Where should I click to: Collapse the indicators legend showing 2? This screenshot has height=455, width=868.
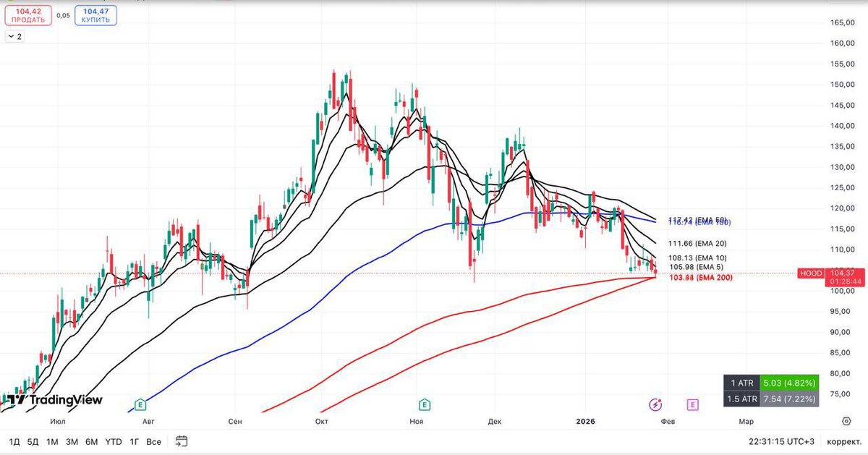pos(14,36)
